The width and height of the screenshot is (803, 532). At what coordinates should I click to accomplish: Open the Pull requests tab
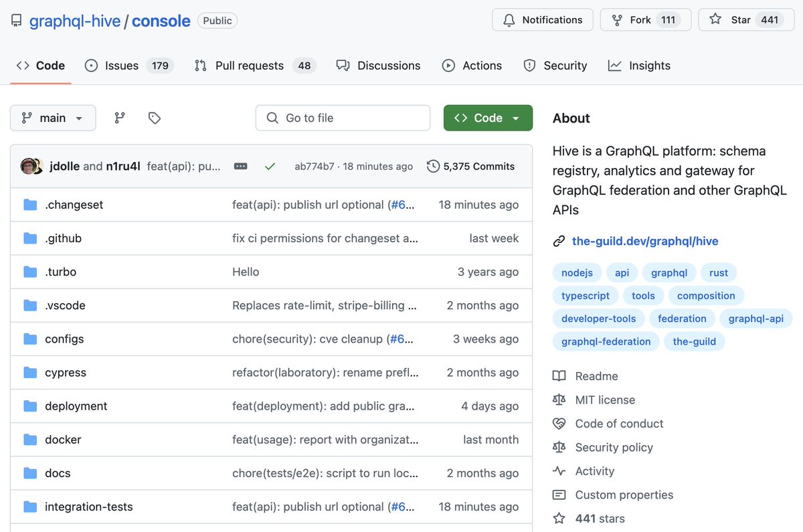tap(255, 66)
